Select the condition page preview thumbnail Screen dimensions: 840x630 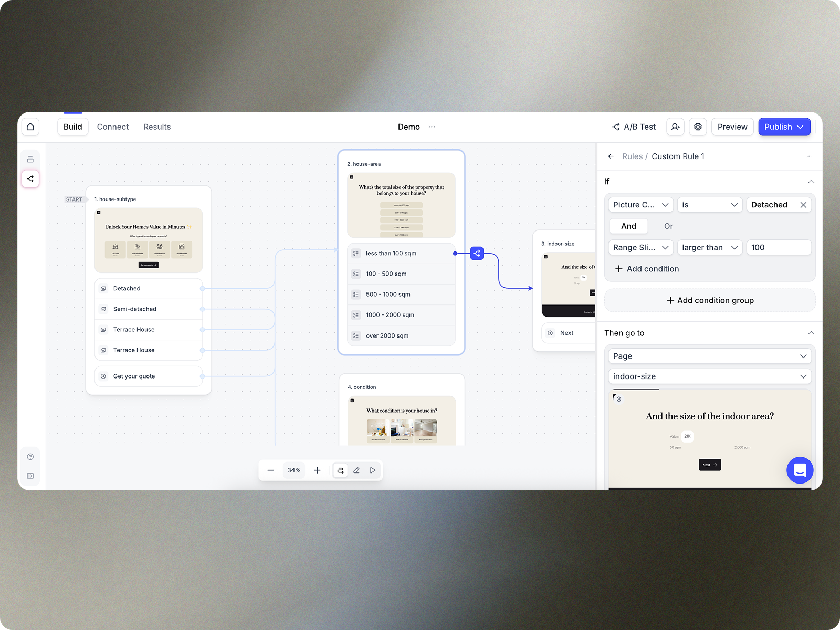402,421
